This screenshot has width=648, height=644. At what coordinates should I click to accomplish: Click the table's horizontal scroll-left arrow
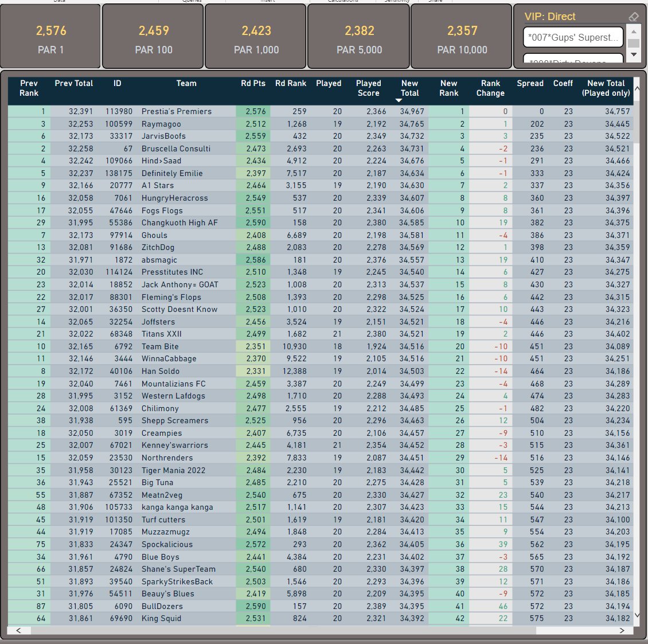click(18, 630)
